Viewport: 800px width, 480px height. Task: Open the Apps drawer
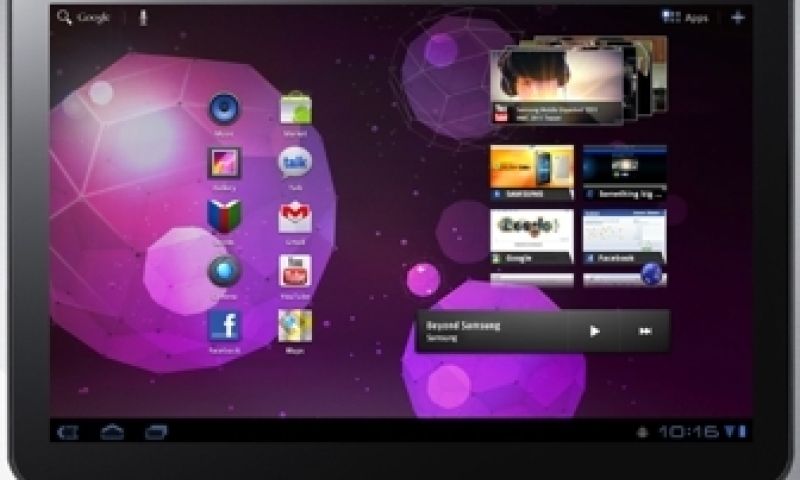(685, 18)
